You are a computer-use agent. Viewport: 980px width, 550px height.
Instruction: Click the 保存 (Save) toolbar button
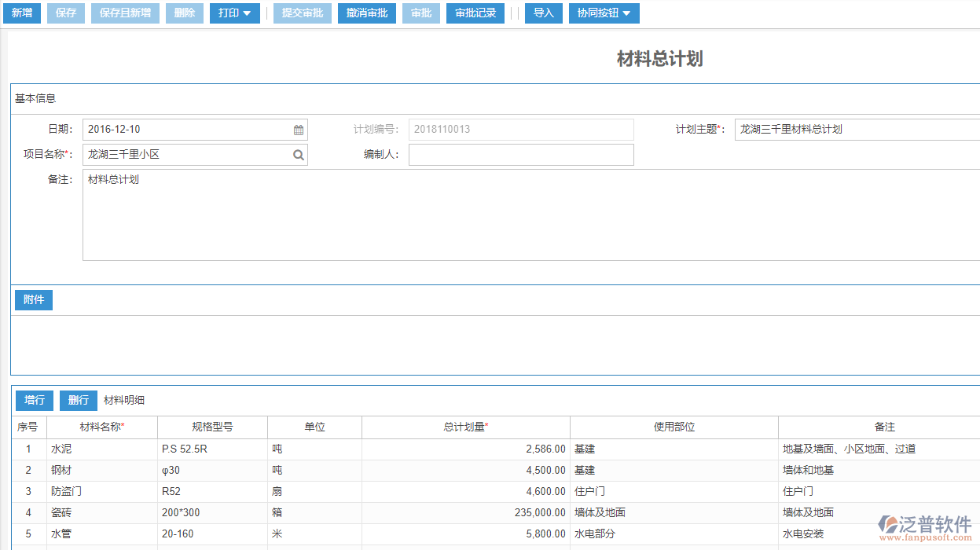pyautogui.click(x=65, y=13)
